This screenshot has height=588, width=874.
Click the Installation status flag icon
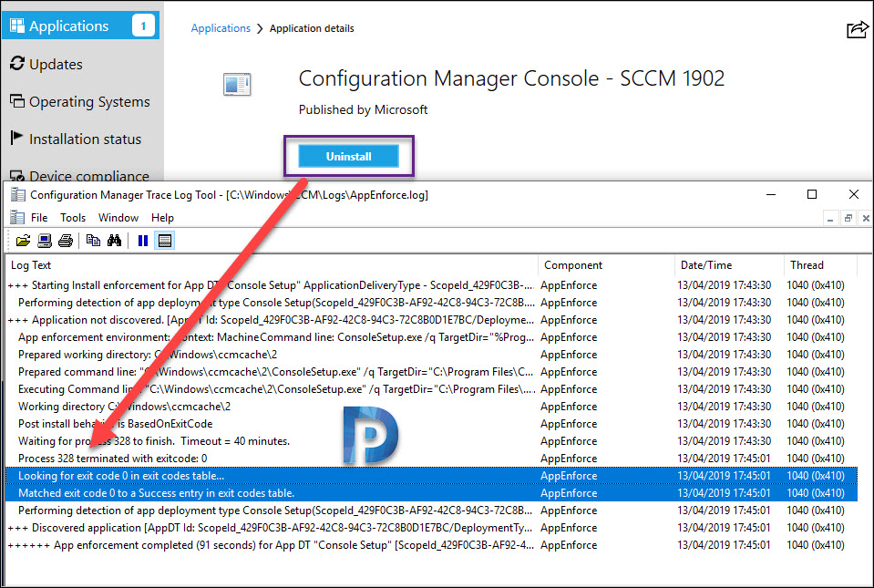pyautogui.click(x=16, y=138)
